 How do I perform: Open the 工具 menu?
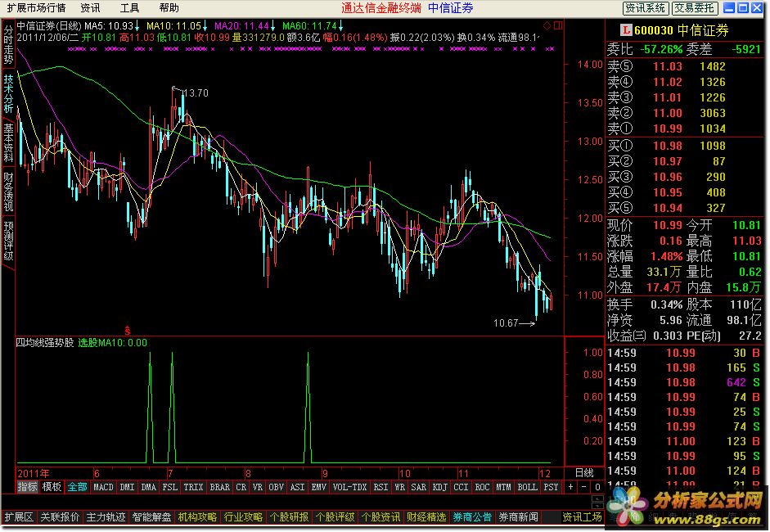click(129, 8)
